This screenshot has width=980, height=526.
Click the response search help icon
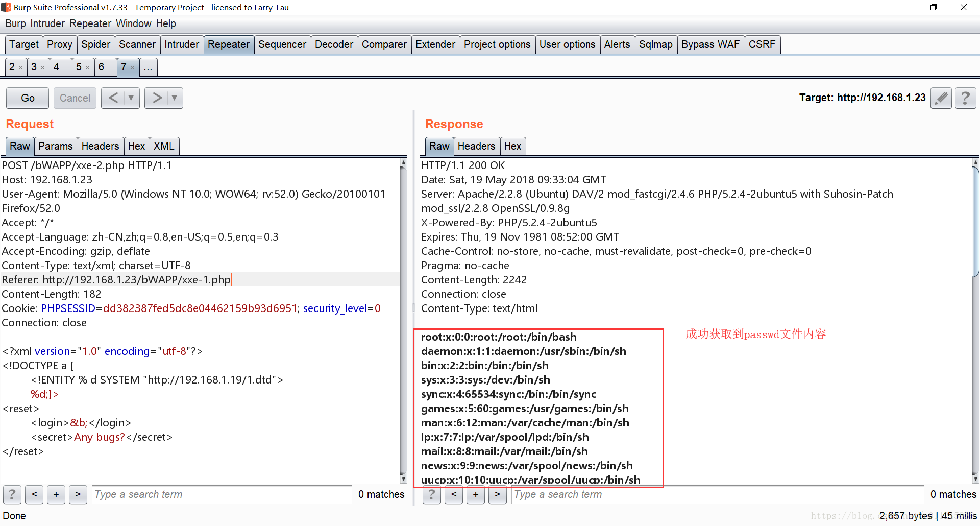[432, 494]
